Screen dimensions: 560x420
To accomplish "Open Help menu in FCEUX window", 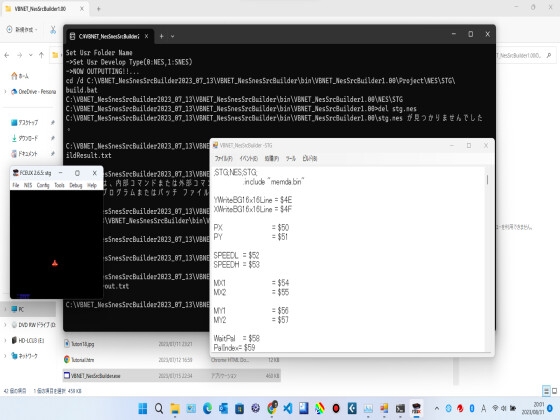I will 92,185.
